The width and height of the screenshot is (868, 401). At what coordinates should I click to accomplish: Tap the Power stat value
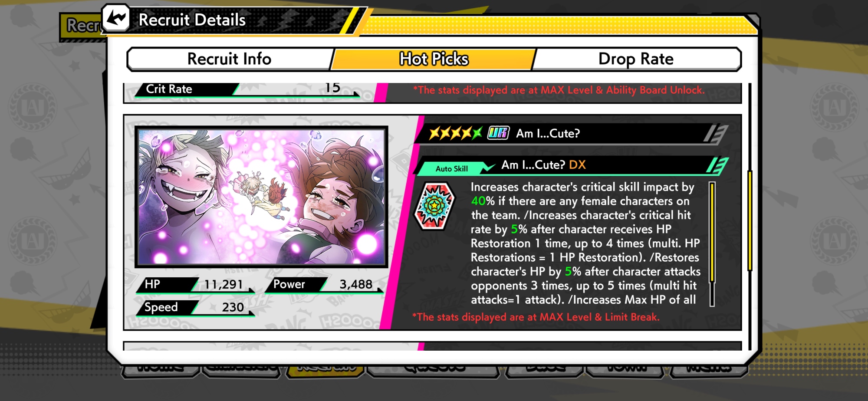coord(356,284)
